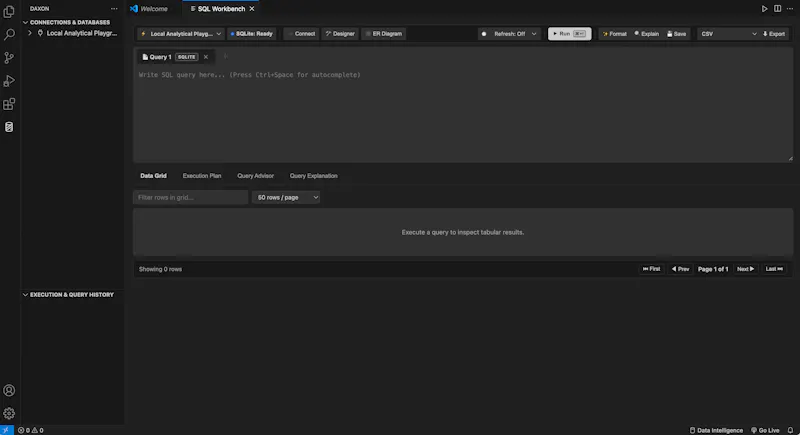Show errors and warnings count in status bar
800x435 pixels.
(31, 430)
